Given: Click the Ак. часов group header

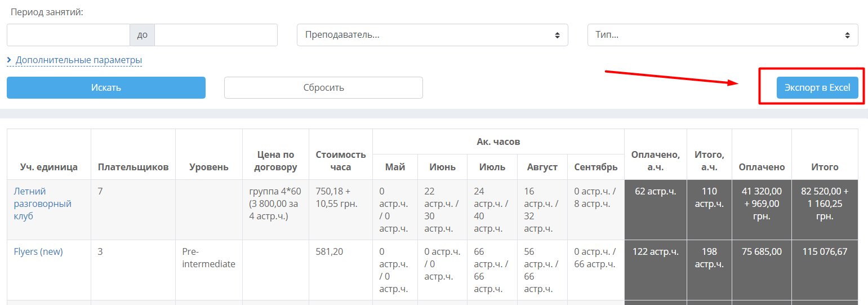Looking at the screenshot, I should click(x=498, y=142).
